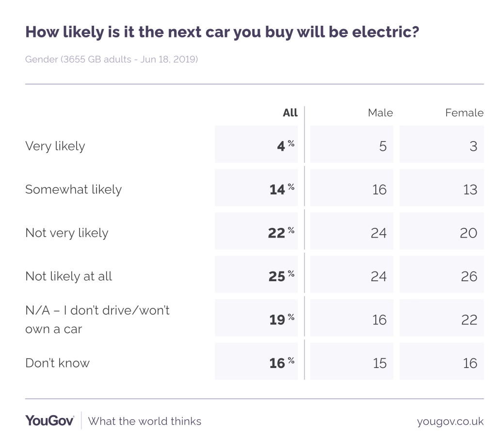The image size is (496, 448).
Task: Click the What the world thinks tagline
Action: click(x=144, y=421)
